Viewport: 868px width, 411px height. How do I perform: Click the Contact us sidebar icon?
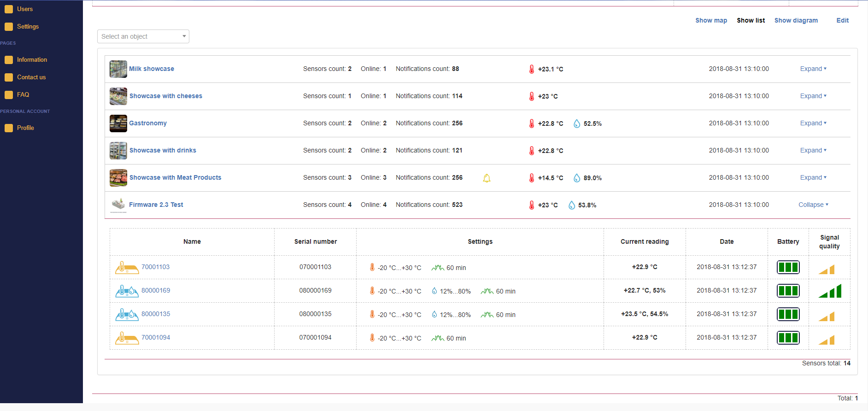[9, 77]
